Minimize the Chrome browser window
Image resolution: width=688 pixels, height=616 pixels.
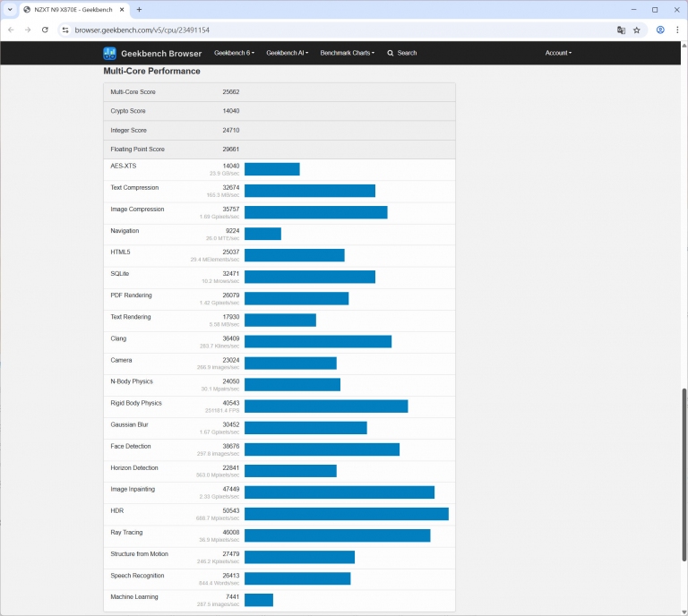click(x=633, y=9)
